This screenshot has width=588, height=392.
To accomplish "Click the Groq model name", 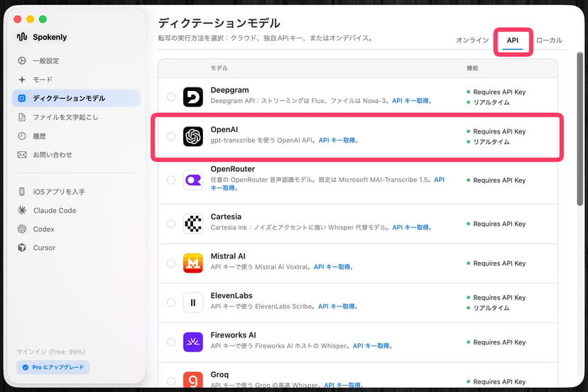I will pos(219,374).
